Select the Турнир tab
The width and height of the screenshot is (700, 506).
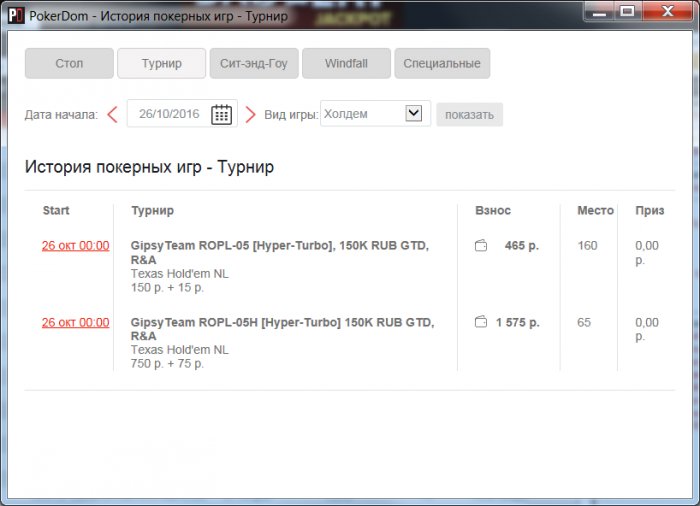[162, 63]
